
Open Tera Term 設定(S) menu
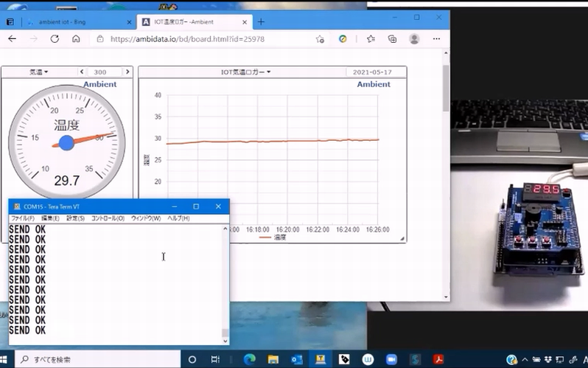click(x=75, y=218)
